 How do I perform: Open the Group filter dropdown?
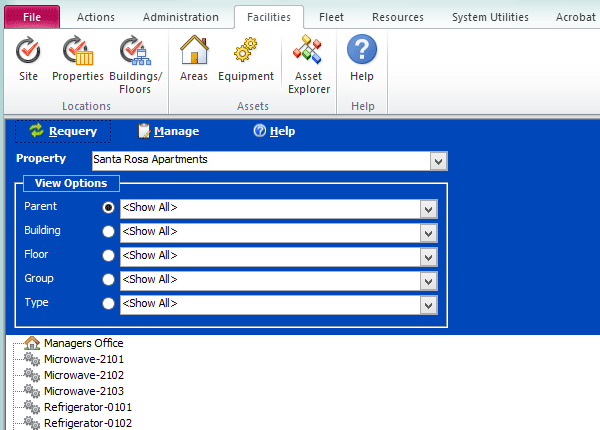pyautogui.click(x=429, y=280)
